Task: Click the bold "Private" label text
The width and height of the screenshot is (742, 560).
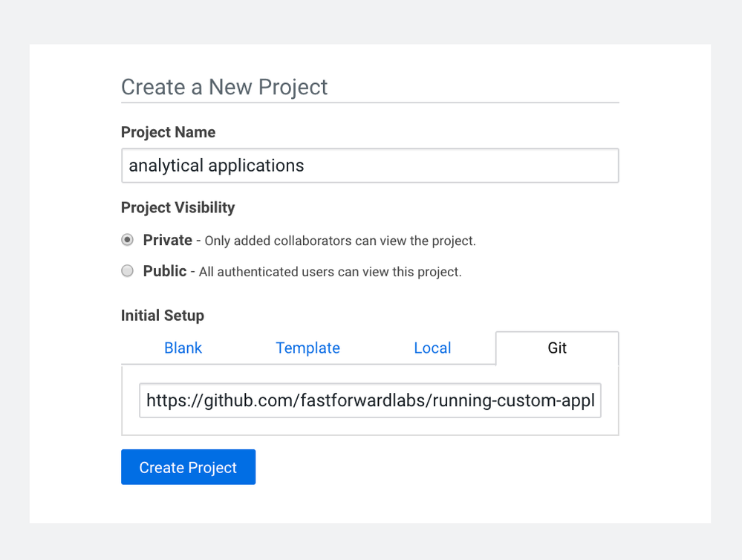Action: 168,240
